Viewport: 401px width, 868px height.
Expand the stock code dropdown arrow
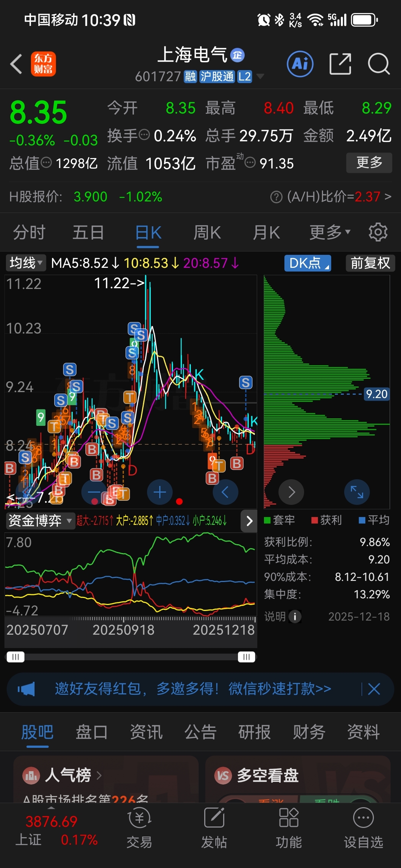260,76
